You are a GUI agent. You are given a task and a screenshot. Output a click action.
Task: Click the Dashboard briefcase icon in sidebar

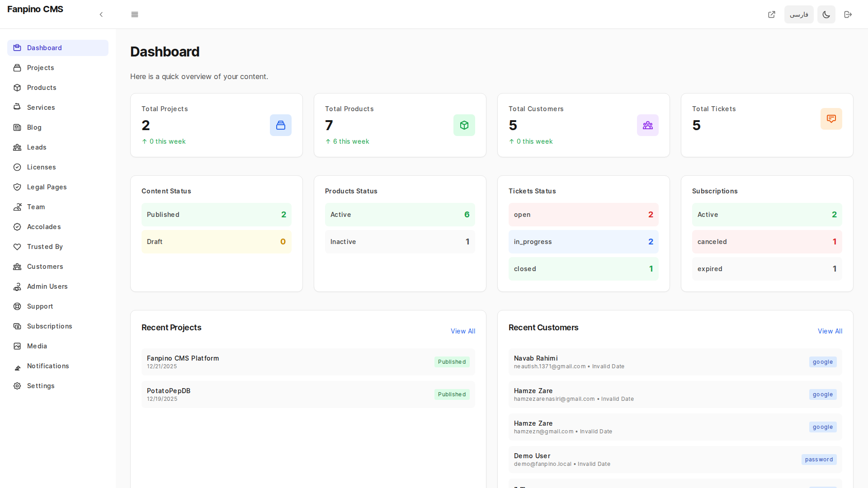(17, 48)
